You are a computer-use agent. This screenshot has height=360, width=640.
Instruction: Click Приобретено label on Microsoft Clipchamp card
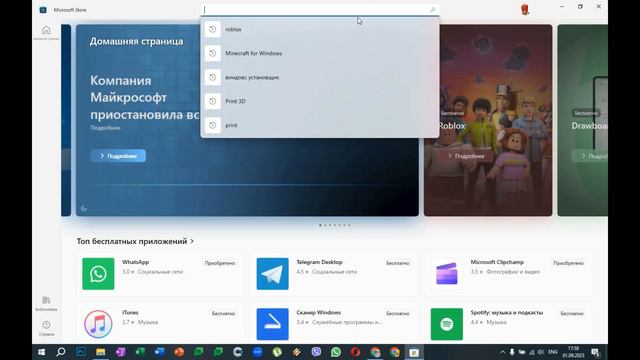coord(568,263)
